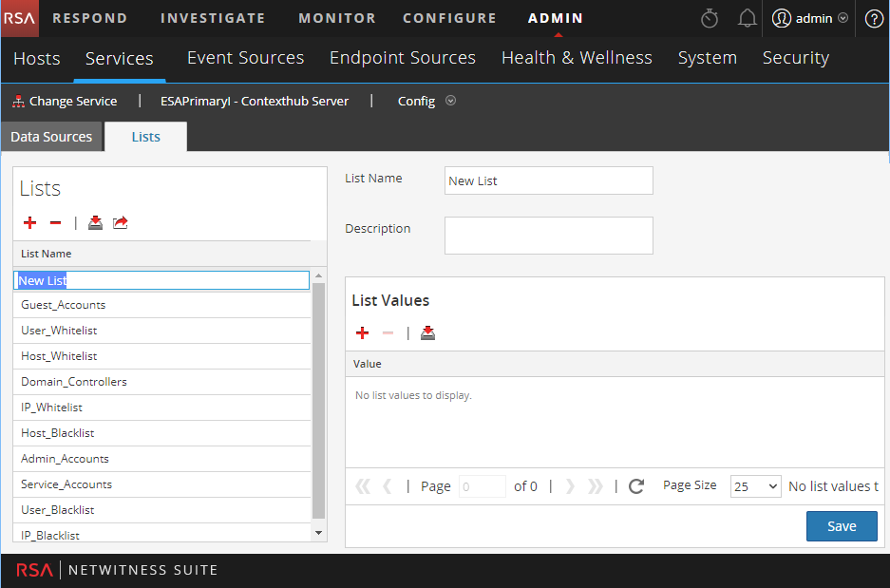The height and width of the screenshot is (588, 890).
Task: Click the import list icon in Lists panel
Action: tap(95, 223)
